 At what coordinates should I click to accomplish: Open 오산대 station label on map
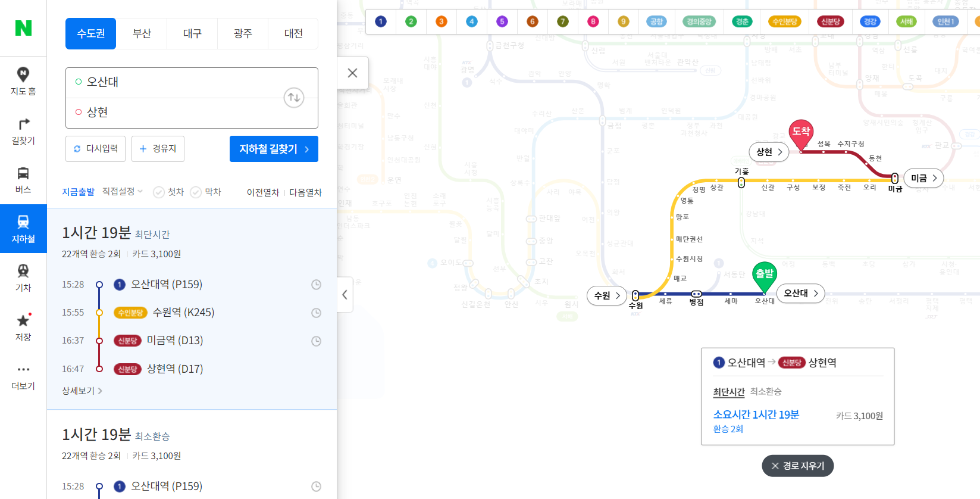[x=800, y=293]
